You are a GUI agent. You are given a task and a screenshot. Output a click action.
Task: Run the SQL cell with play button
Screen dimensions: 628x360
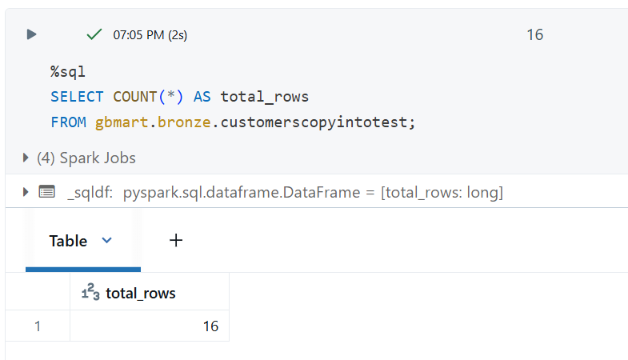pos(31,34)
